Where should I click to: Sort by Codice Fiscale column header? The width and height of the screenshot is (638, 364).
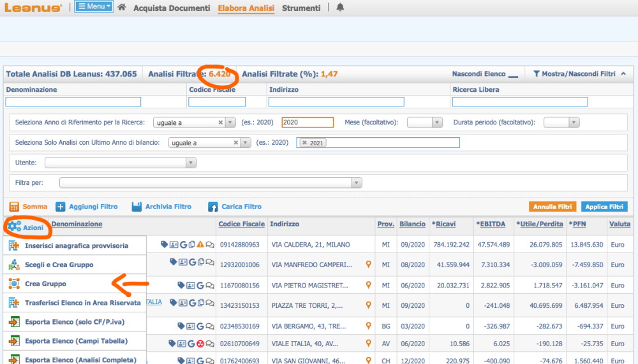242,224
